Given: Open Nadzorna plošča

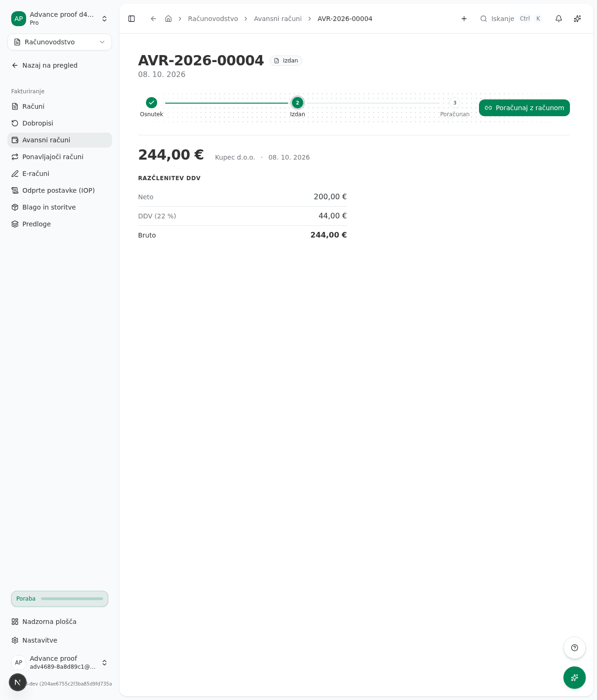Looking at the screenshot, I should point(60,622).
